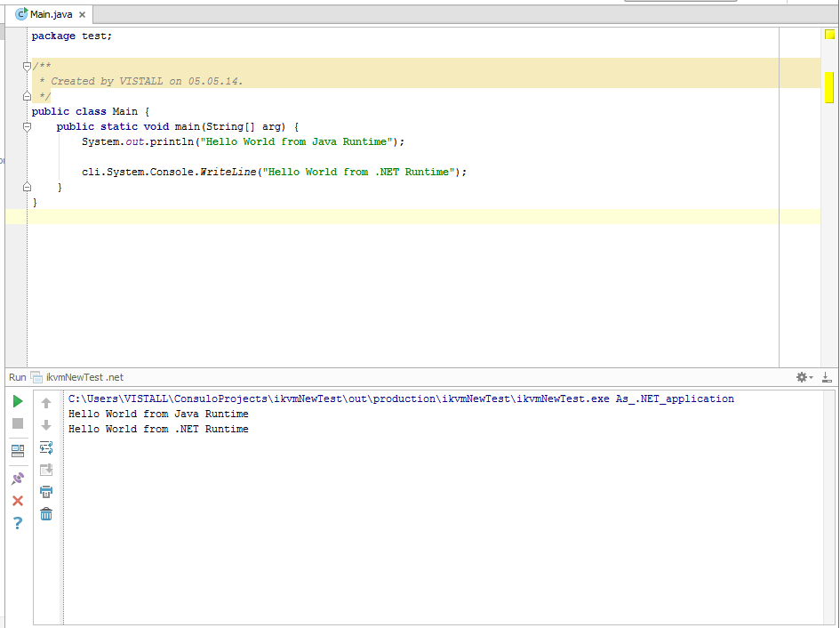
Task: Close the Main.java editor tab
Action: pos(81,14)
